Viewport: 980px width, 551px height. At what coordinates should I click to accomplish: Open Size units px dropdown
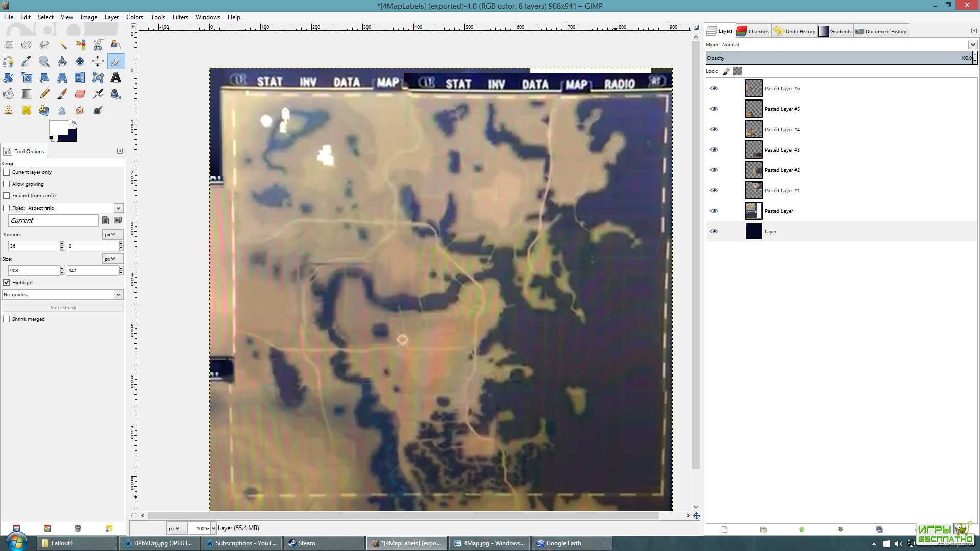pyautogui.click(x=112, y=259)
